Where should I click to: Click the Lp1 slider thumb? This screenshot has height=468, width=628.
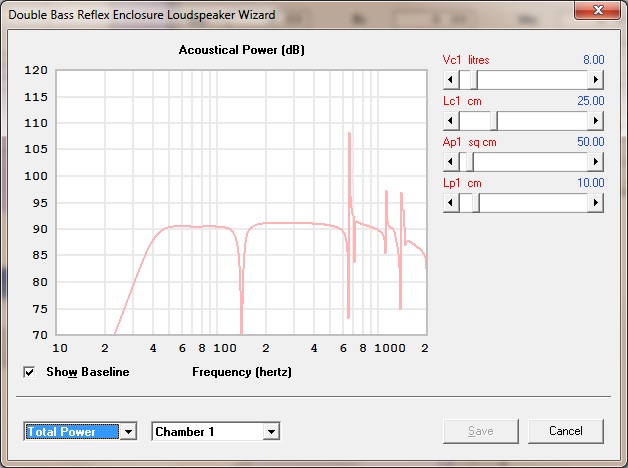[476, 203]
